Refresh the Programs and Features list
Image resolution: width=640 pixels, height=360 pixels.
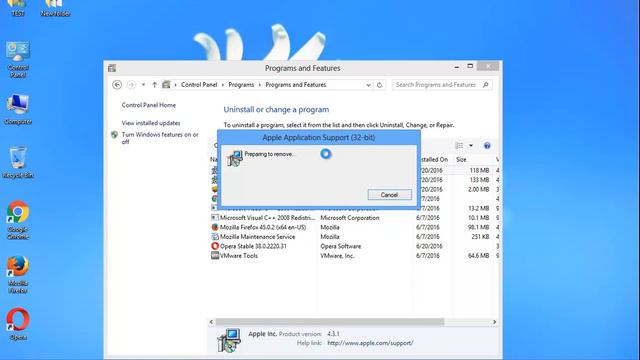379,85
